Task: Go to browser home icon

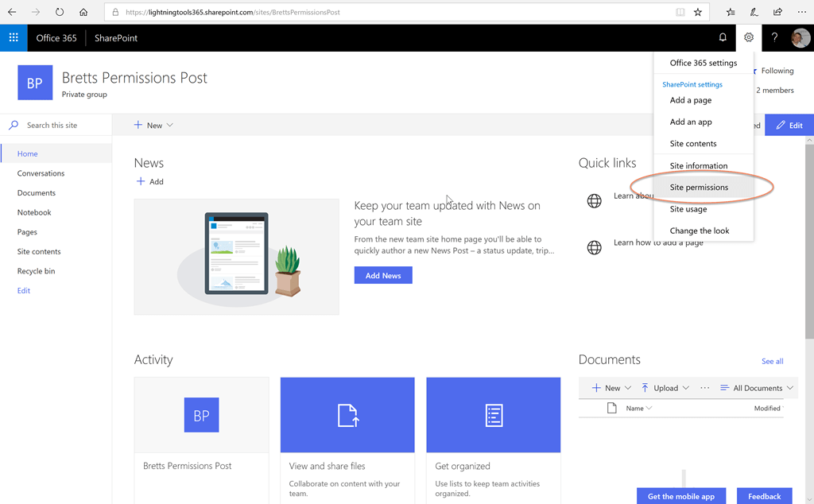Action: 83,12
